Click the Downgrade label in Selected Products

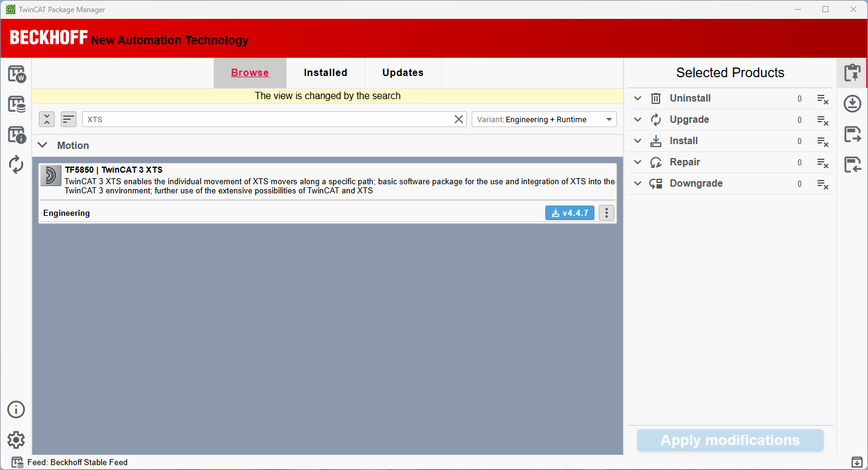[x=696, y=184]
